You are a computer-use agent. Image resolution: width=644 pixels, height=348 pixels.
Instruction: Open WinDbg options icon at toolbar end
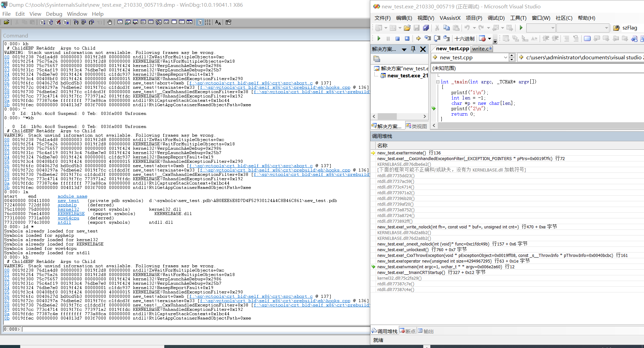(x=228, y=22)
